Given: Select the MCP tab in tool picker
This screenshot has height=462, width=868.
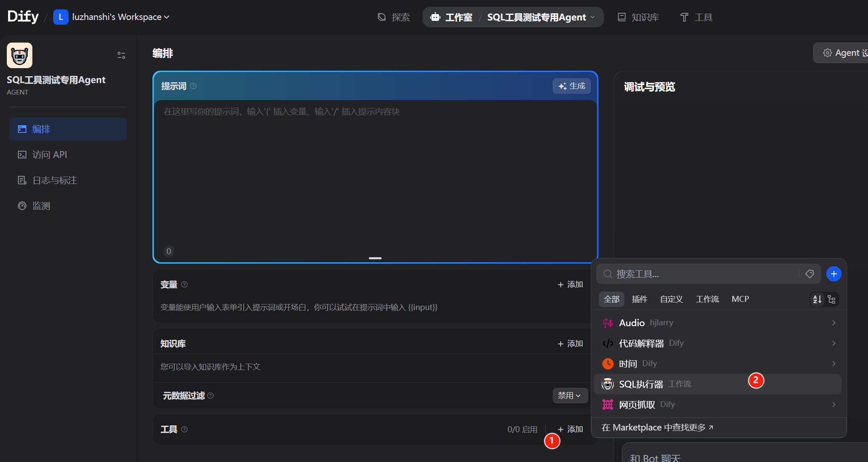Looking at the screenshot, I should 740,299.
